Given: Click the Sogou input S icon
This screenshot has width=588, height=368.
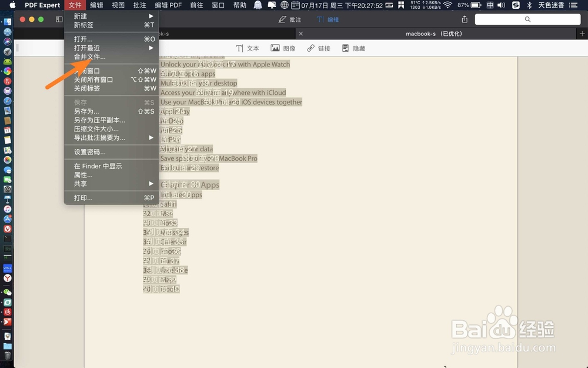Looking at the screenshot, I should [516, 5].
